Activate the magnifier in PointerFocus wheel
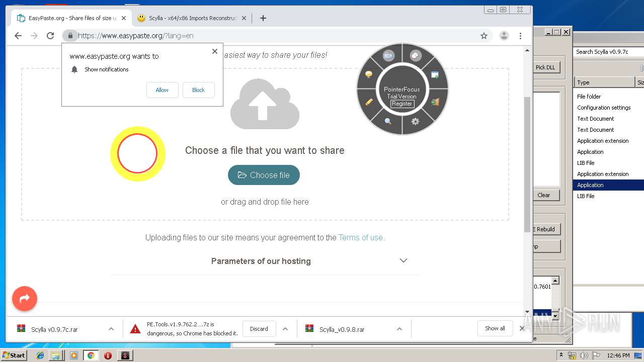 point(388,121)
